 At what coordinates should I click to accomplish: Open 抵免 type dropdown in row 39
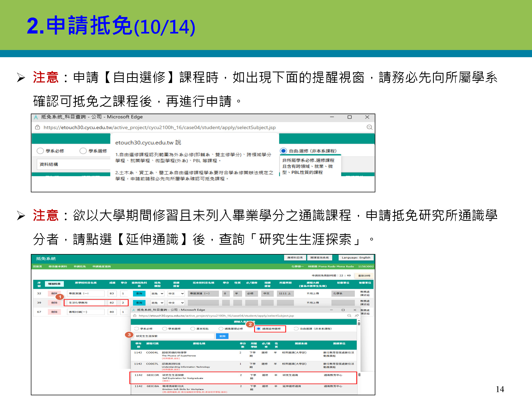click(157, 303)
